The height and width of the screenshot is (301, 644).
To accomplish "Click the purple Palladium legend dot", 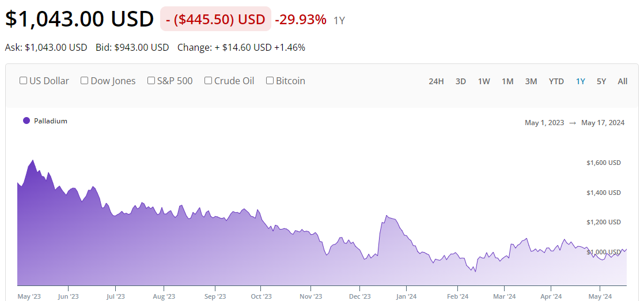I will [x=26, y=121].
